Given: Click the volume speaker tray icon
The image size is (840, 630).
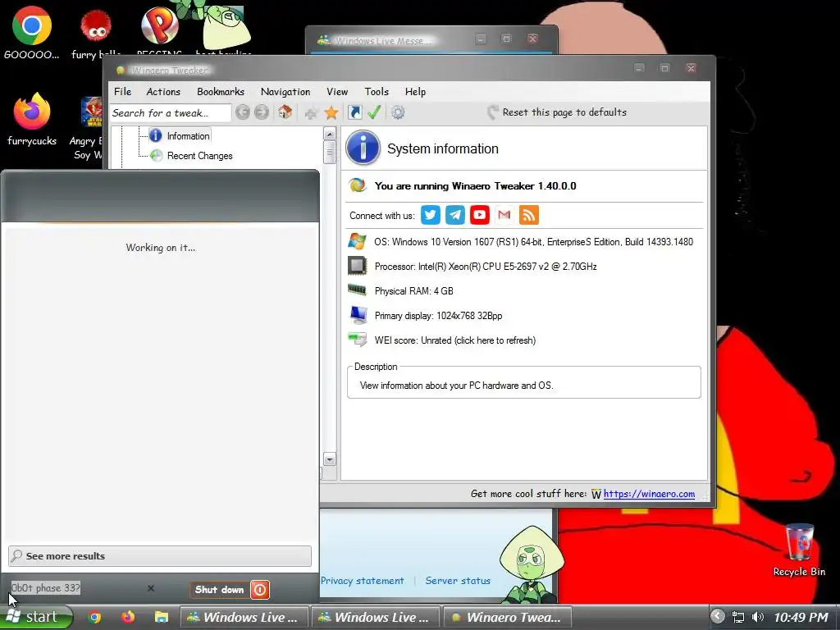Looking at the screenshot, I should click(757, 617).
